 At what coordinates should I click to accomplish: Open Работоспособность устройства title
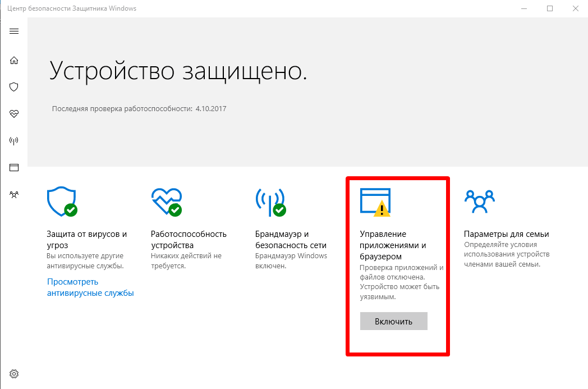(x=189, y=239)
